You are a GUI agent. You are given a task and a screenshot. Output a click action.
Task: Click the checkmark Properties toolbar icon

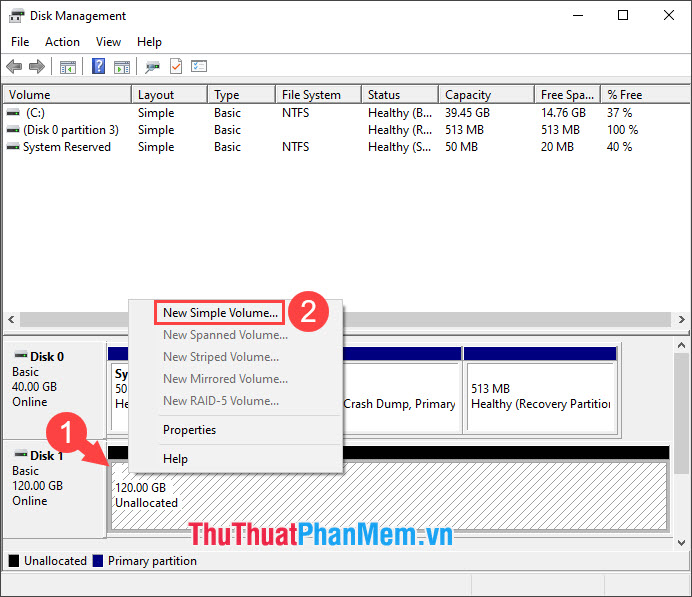click(176, 66)
